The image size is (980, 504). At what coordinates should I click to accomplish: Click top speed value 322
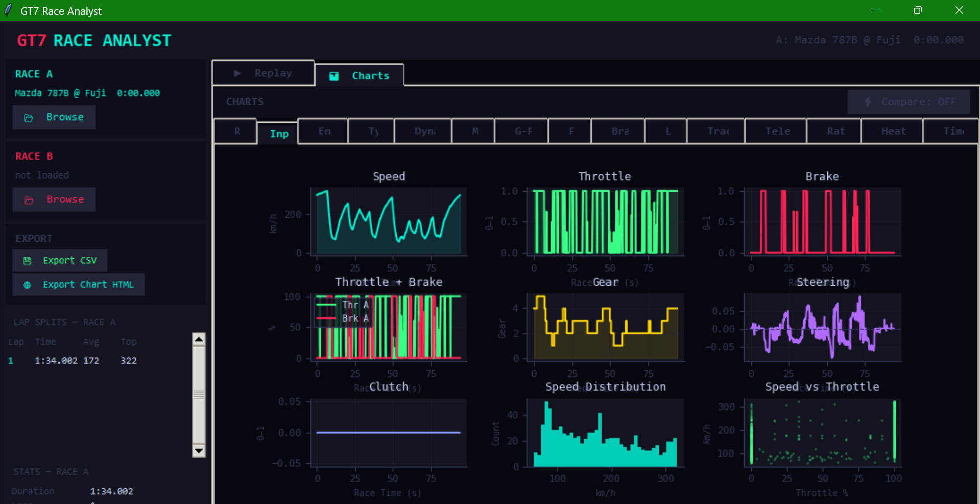[x=129, y=361]
